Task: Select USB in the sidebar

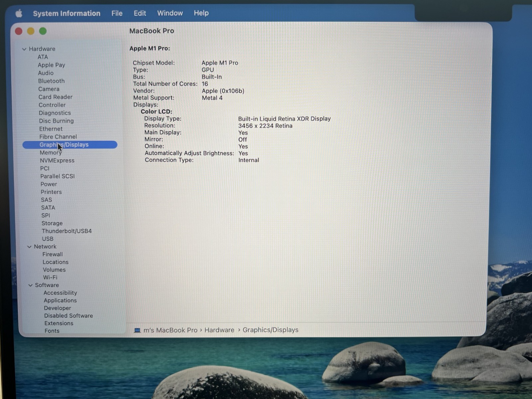Action: tap(48, 239)
